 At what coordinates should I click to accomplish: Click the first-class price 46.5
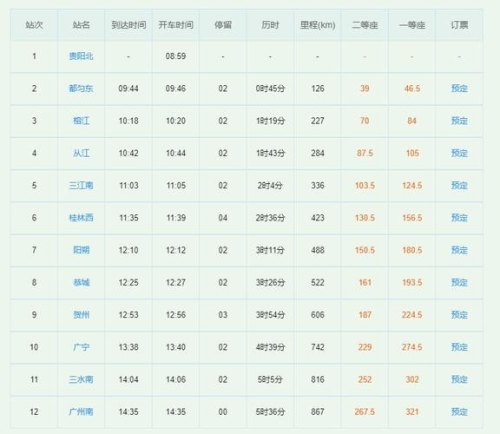412,88
